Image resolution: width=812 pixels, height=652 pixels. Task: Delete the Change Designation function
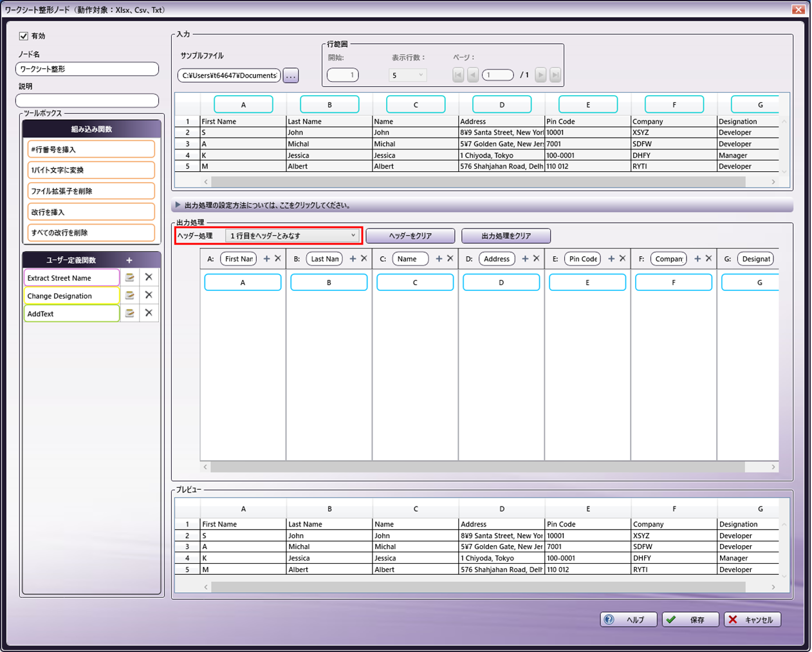[x=149, y=295]
